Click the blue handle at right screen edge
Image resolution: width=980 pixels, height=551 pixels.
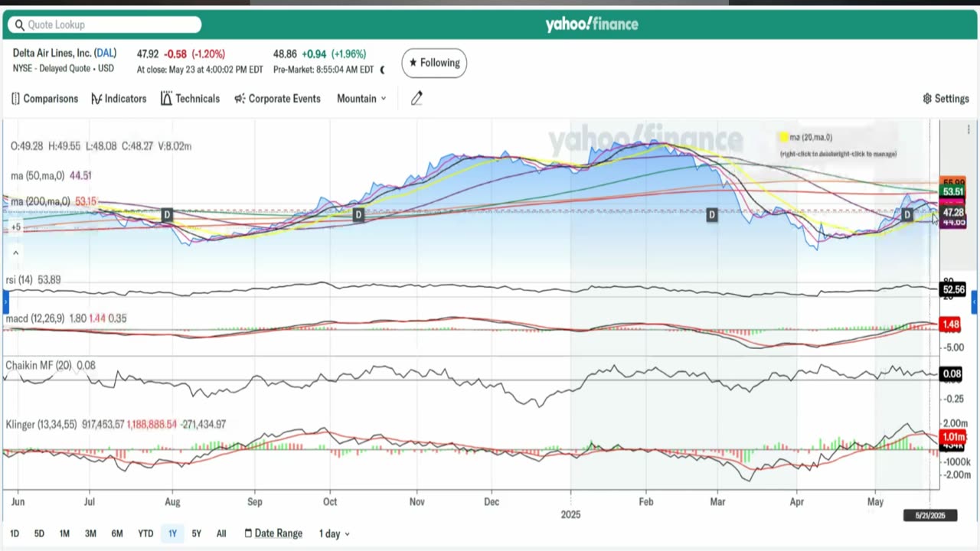pyautogui.click(x=975, y=302)
